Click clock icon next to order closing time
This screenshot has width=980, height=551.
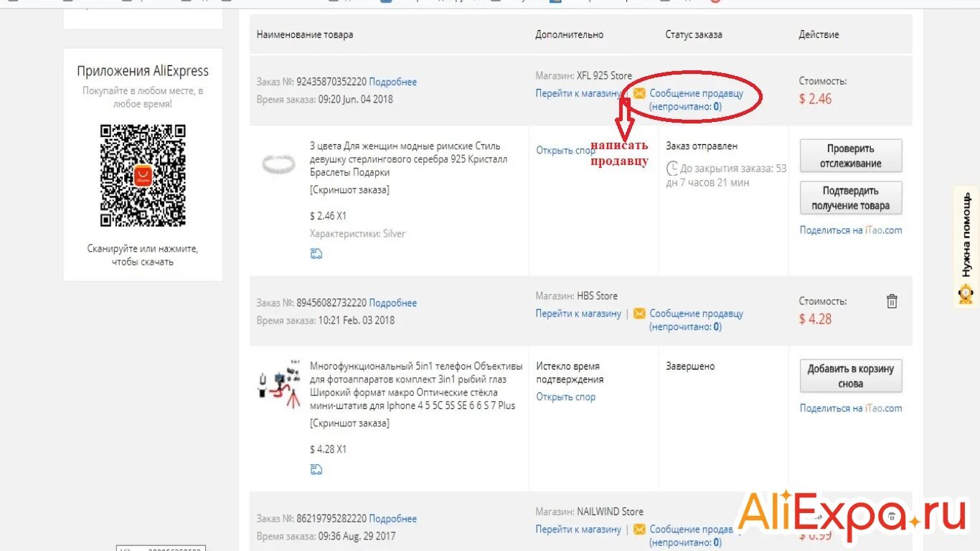click(x=672, y=169)
